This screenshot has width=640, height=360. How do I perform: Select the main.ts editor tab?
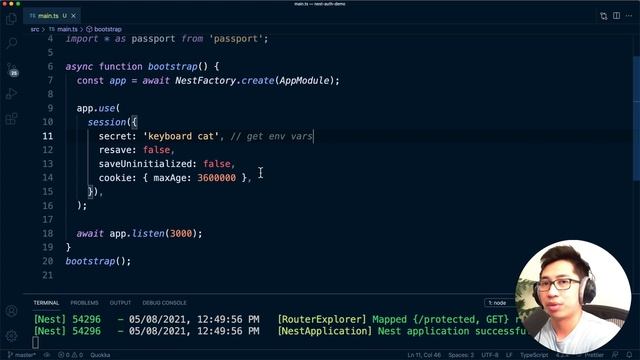[x=52, y=16]
